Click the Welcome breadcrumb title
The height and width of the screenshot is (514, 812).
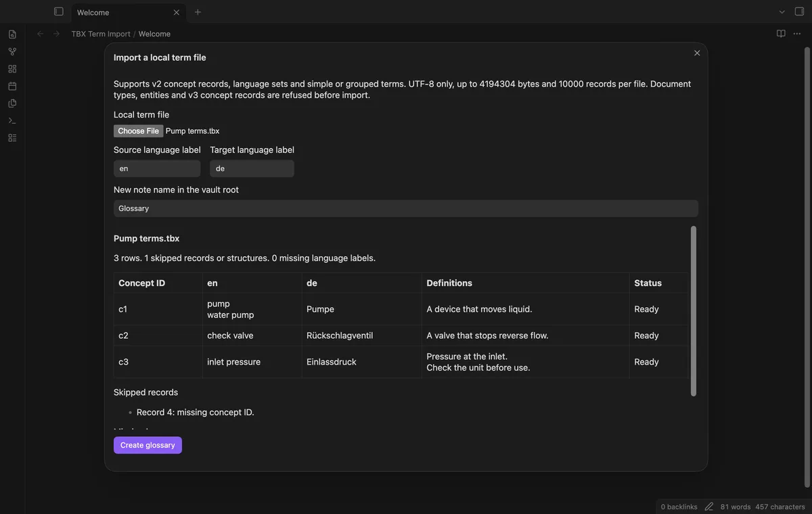154,34
